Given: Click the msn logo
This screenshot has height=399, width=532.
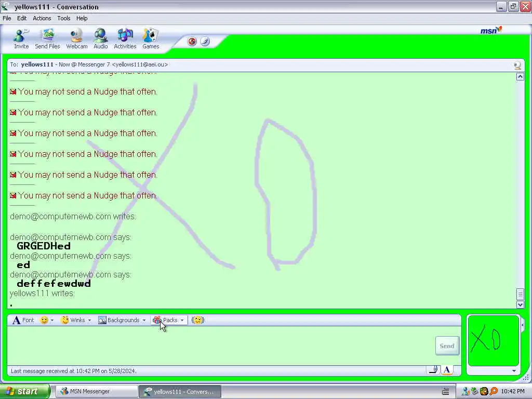Looking at the screenshot, I should click(x=491, y=31).
